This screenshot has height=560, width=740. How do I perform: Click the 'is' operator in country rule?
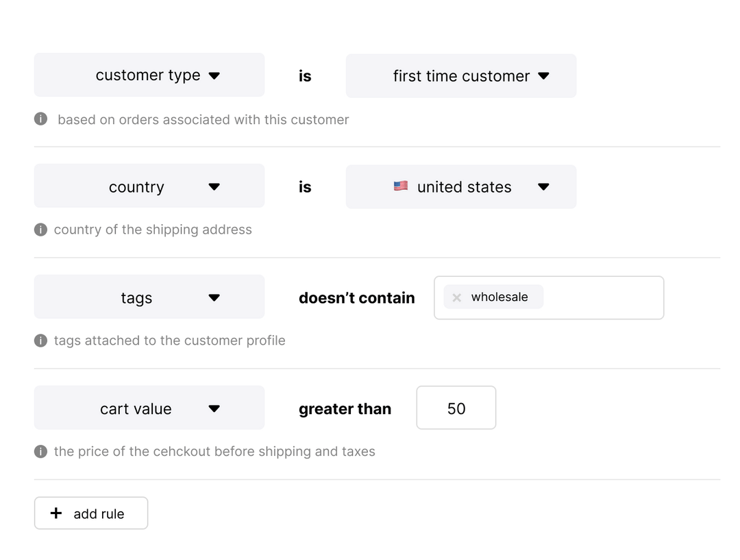pos(305,186)
